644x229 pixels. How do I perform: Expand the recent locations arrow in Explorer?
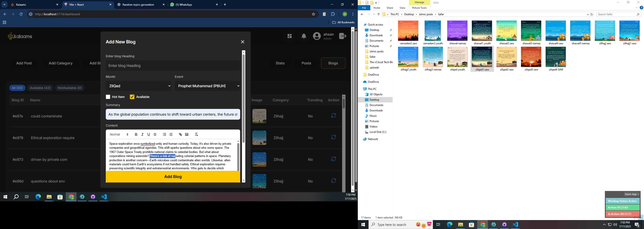click(x=374, y=15)
